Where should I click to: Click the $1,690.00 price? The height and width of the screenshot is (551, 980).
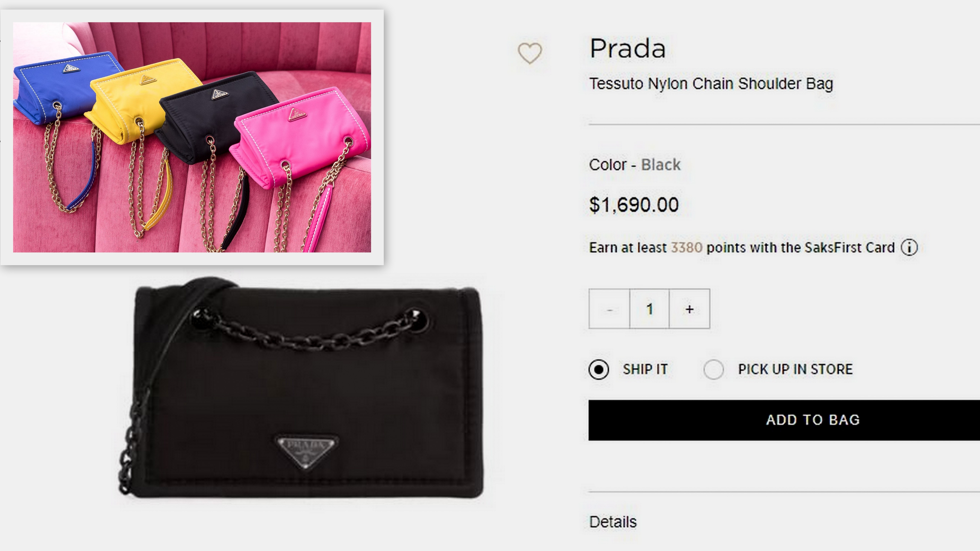coord(634,205)
